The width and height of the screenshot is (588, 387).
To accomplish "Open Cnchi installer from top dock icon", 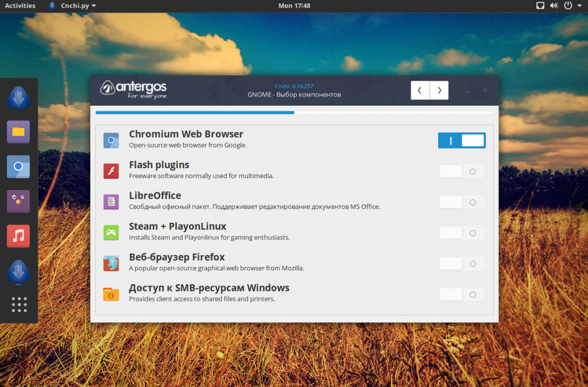I will pyautogui.click(x=18, y=98).
